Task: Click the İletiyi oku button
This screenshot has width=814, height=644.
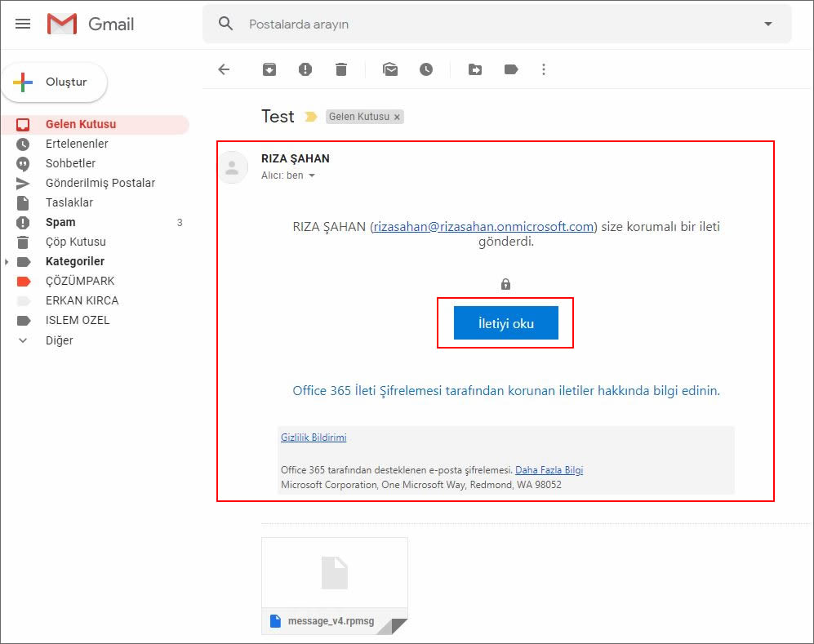Action: point(505,322)
